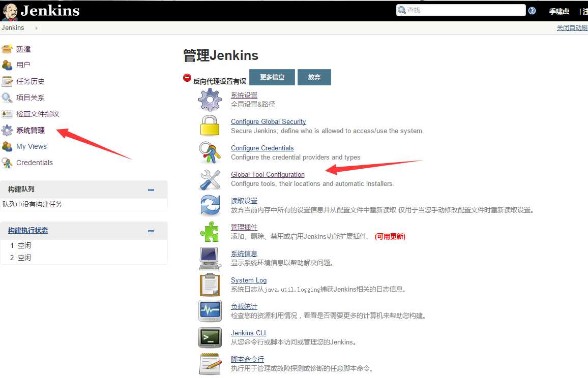
Task: Open 任务历史 in the sidebar
Action: point(31,81)
